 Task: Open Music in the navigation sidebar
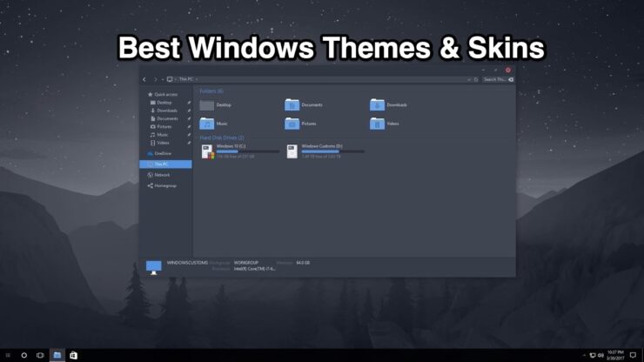(x=159, y=135)
